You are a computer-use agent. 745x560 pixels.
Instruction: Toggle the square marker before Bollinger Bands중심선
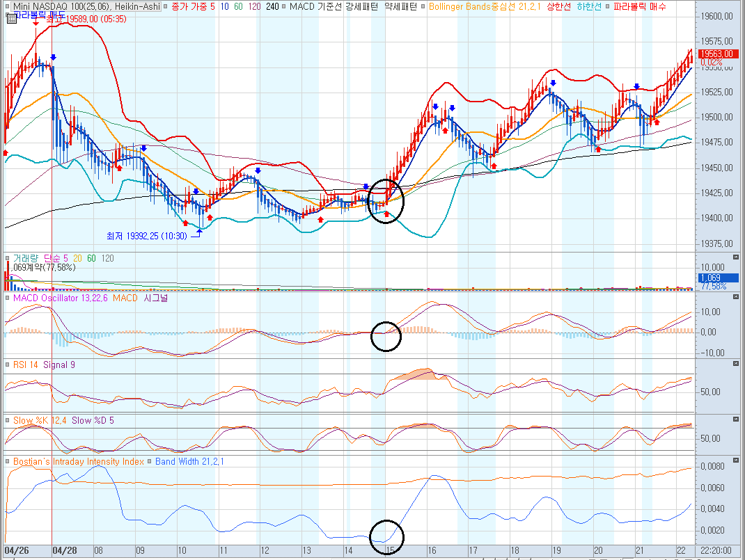tap(423, 7)
